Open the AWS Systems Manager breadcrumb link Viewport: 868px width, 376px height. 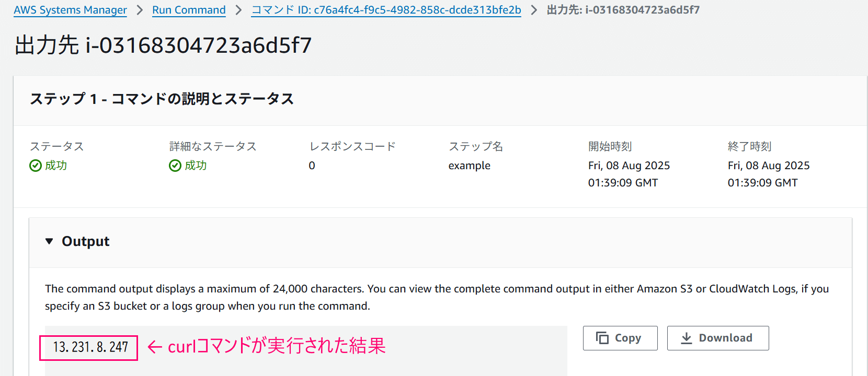tap(70, 10)
